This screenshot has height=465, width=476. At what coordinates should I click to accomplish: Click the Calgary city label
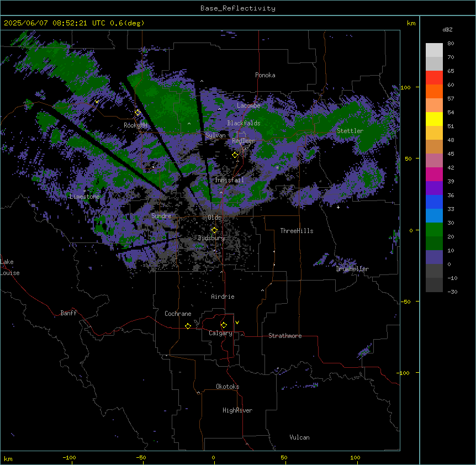(220, 333)
